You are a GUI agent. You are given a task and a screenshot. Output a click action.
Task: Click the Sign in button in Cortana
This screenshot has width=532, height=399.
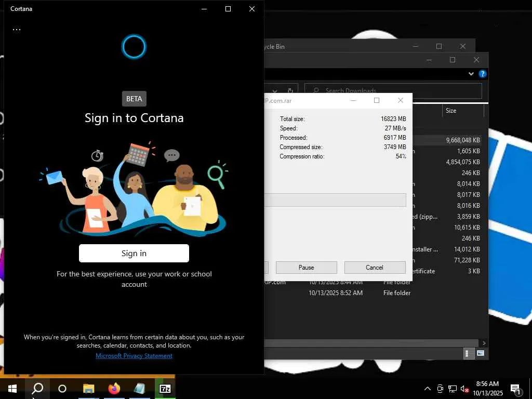coord(134,253)
